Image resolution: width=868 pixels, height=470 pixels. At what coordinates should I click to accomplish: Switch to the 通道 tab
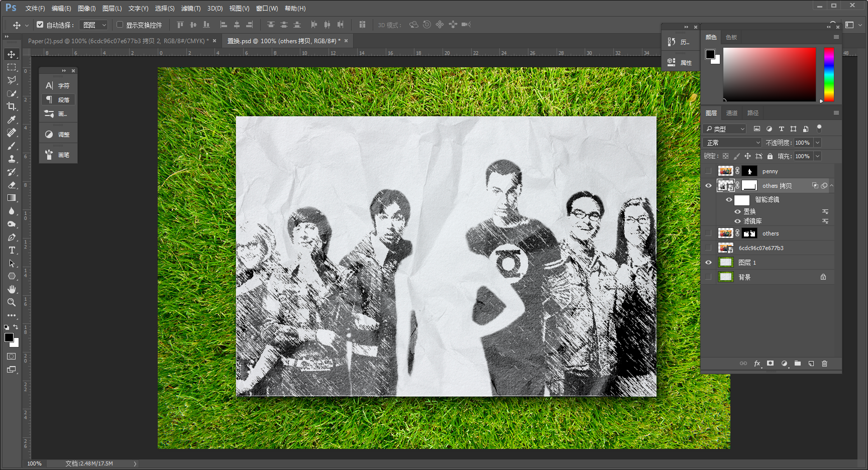732,113
